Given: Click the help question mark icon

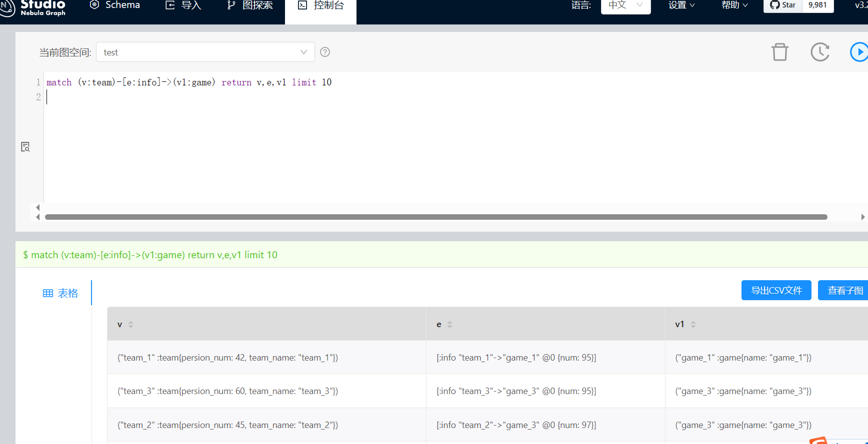Looking at the screenshot, I should (325, 52).
